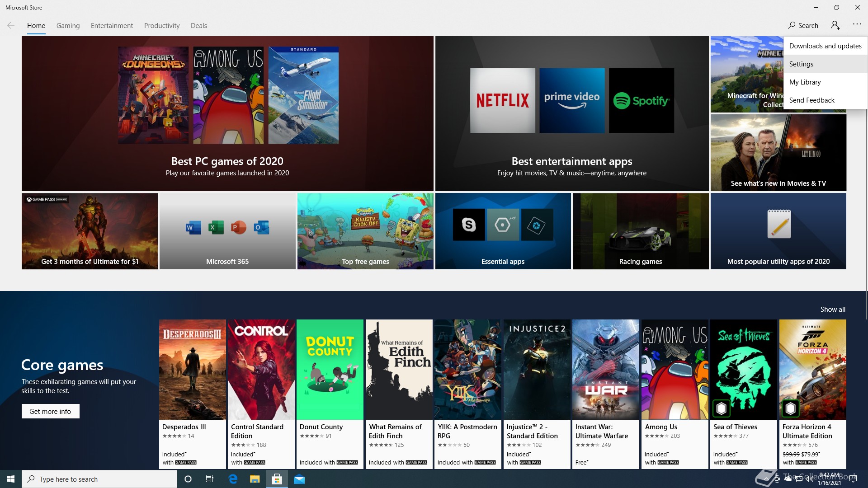Launch Microsoft Edge from taskbar
Screen dimensions: 868x488
[x=233, y=479]
